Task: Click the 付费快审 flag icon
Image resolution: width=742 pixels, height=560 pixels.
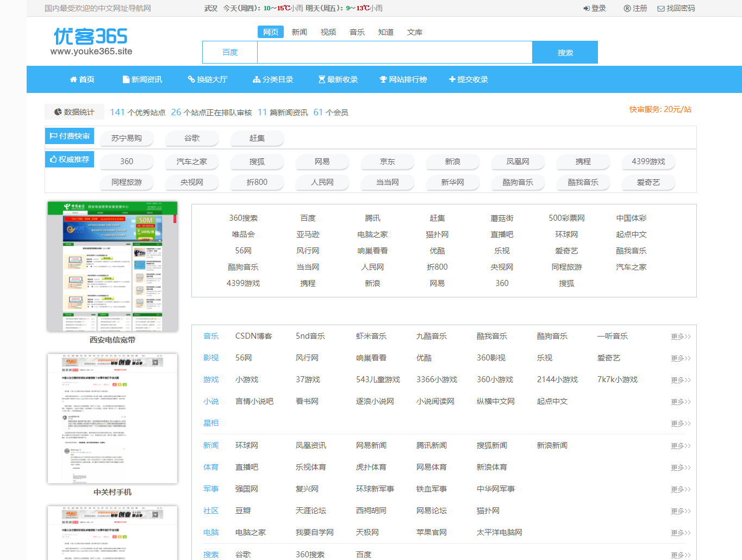Action: (x=54, y=136)
